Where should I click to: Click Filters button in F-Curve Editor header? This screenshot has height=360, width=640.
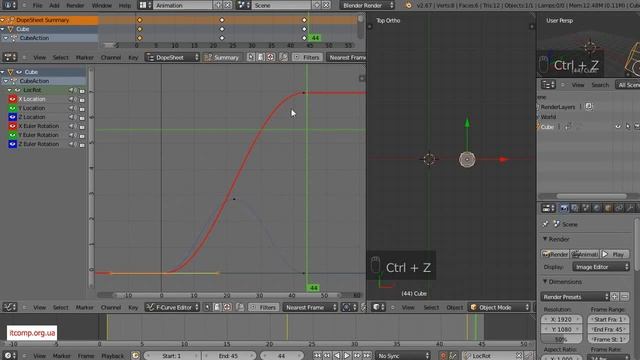point(263,307)
